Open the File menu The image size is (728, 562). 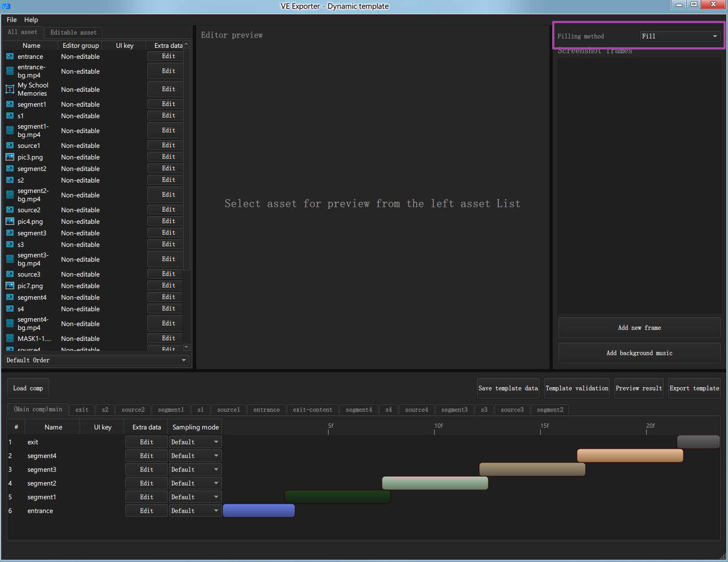point(12,20)
